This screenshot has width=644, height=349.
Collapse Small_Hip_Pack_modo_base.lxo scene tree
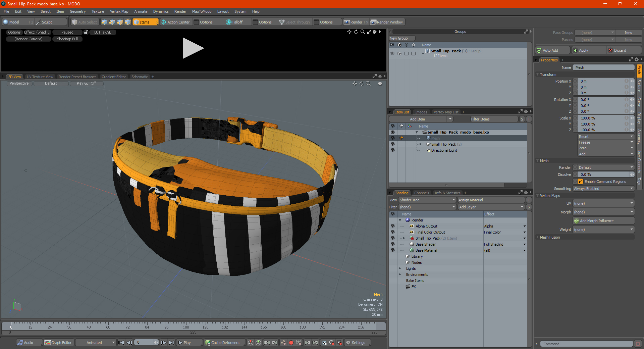click(x=417, y=133)
